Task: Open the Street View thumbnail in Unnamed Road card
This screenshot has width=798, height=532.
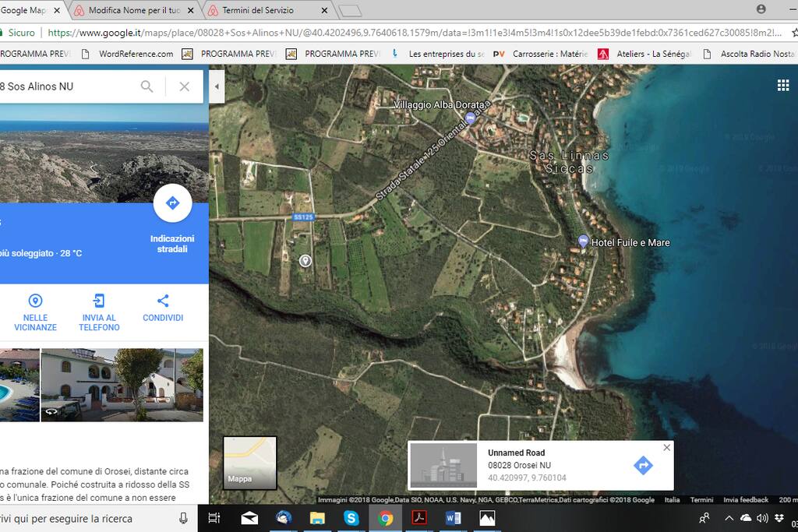Action: 443,465
